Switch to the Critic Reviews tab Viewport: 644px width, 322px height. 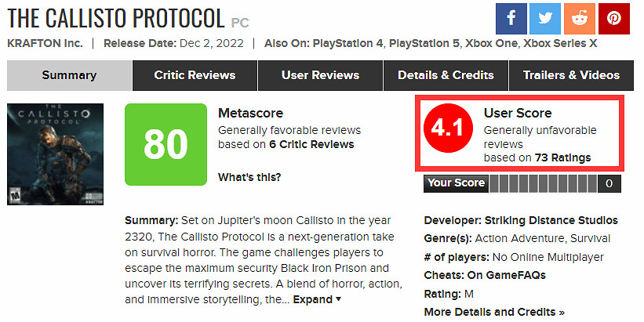[x=195, y=75]
